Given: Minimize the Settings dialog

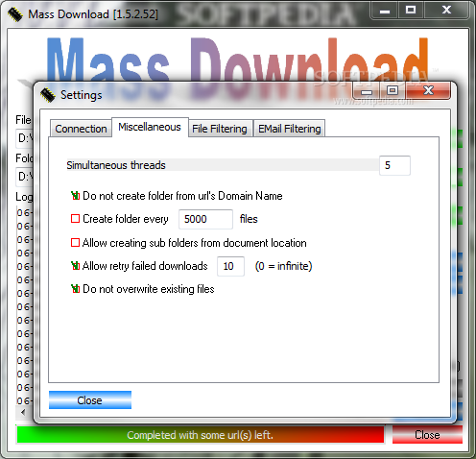Looking at the screenshot, I should coord(367,91).
